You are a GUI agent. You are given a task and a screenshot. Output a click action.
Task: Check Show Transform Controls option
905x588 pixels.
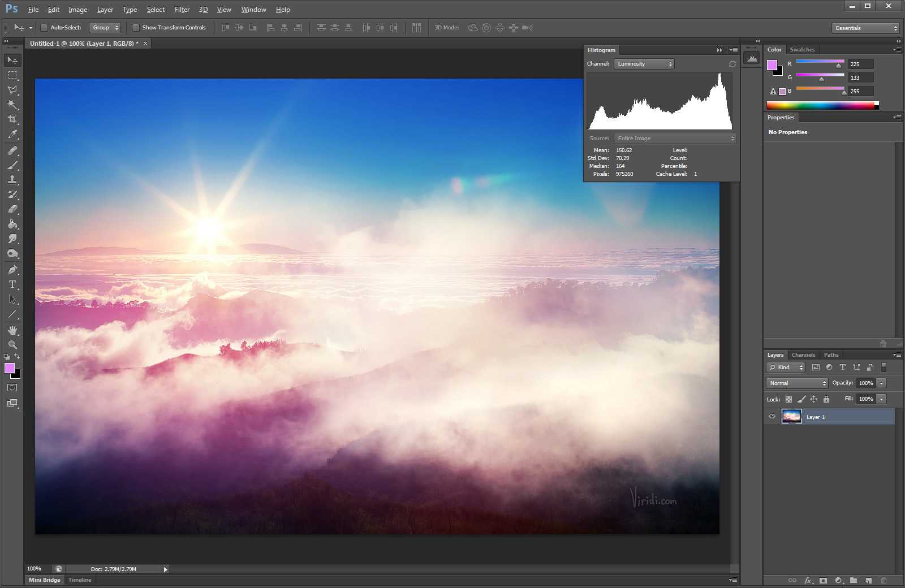[136, 28]
